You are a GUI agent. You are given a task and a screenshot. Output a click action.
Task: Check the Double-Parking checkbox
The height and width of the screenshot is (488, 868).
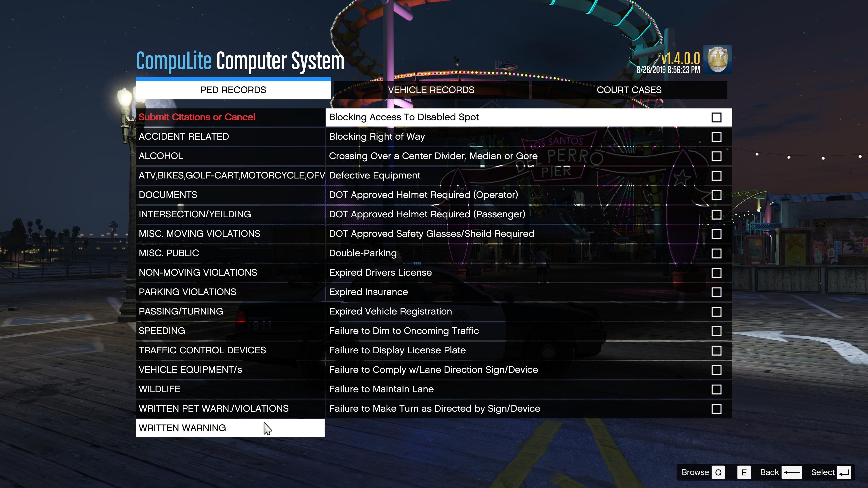(x=716, y=253)
